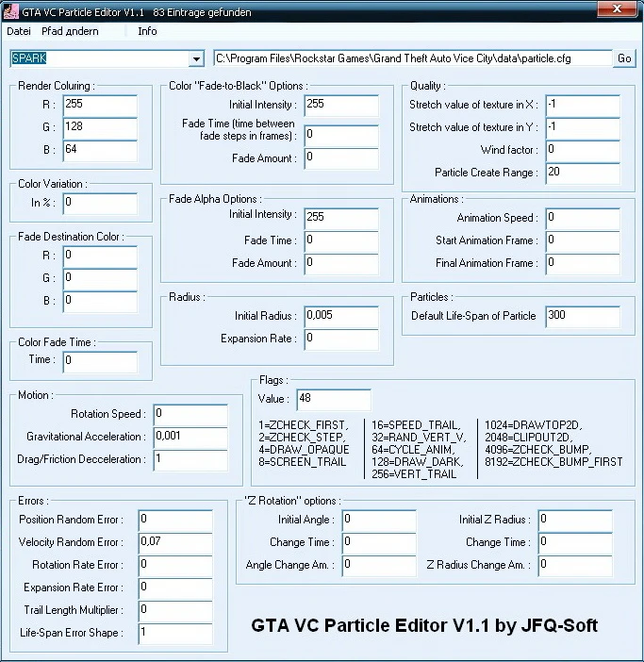Click the Velocity Random Error field
The width and height of the screenshot is (644, 662).
(175, 543)
